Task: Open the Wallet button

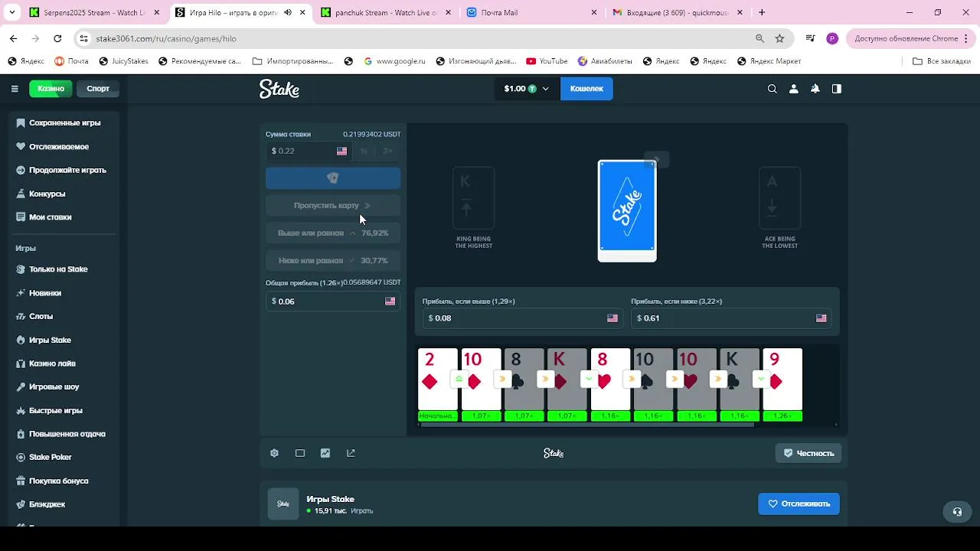Action: coord(586,89)
